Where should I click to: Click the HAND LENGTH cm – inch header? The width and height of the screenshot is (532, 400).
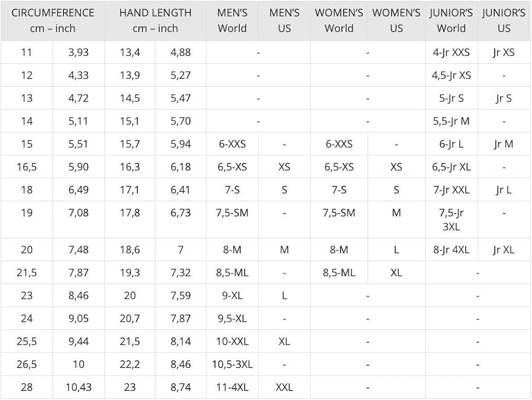[x=155, y=20]
